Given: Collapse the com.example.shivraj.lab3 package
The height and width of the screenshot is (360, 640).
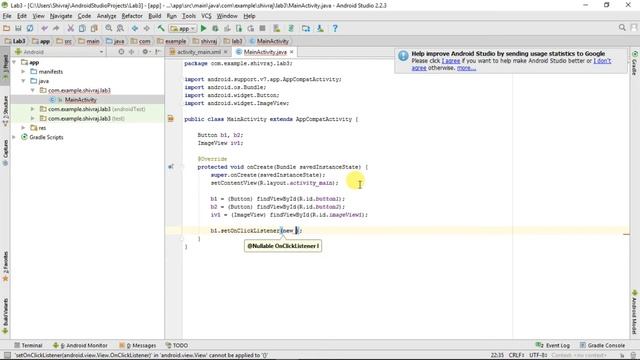Looking at the screenshot, I should click(33, 90).
